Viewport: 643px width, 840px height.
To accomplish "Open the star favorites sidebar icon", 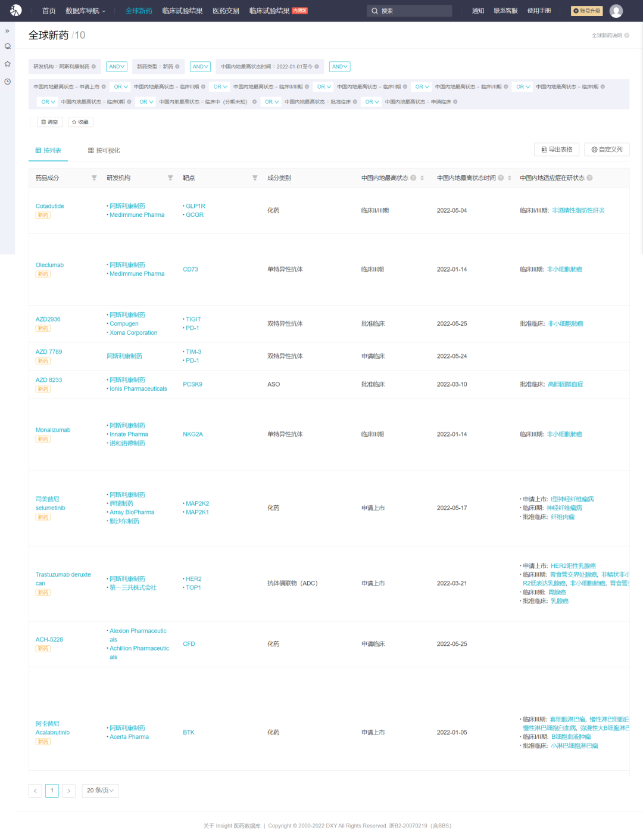I will [x=8, y=64].
